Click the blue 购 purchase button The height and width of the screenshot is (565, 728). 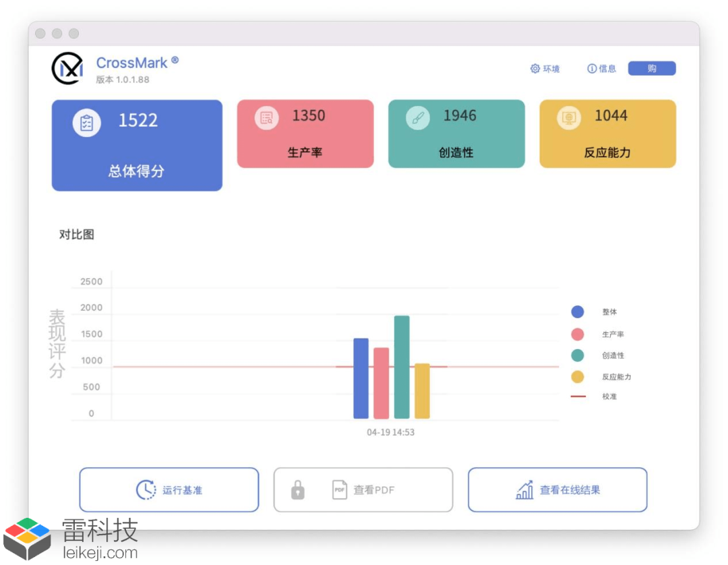[652, 68]
